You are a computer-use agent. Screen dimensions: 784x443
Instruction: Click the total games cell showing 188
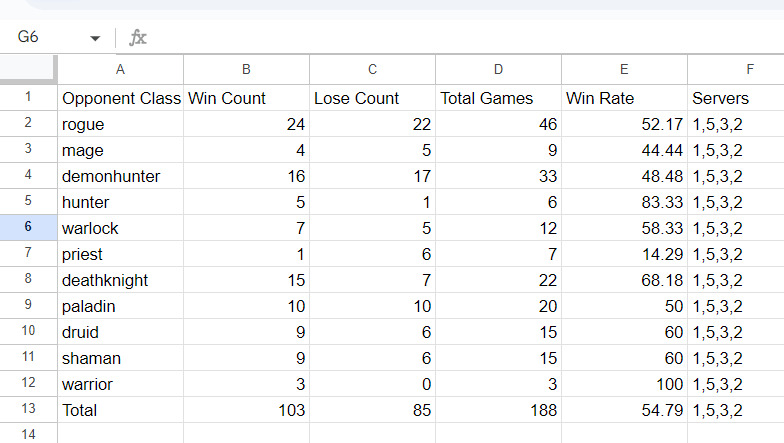pyautogui.click(x=498, y=410)
